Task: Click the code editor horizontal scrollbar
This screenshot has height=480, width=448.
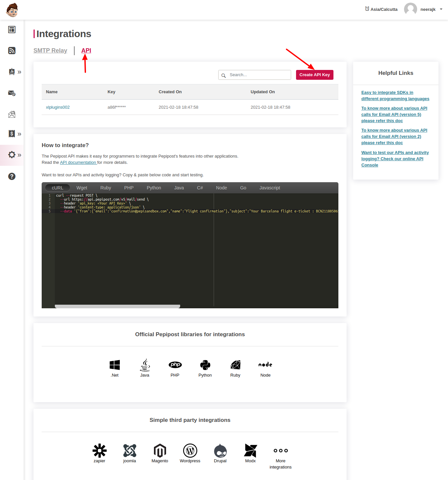Action: (x=117, y=306)
